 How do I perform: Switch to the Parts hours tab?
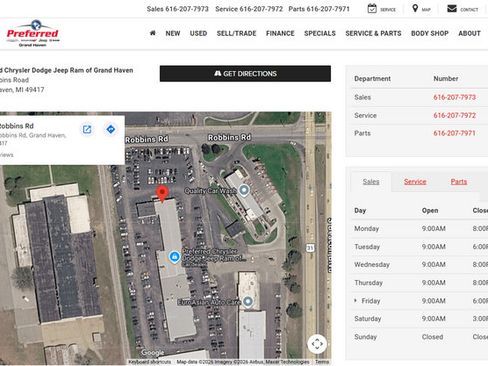459,182
